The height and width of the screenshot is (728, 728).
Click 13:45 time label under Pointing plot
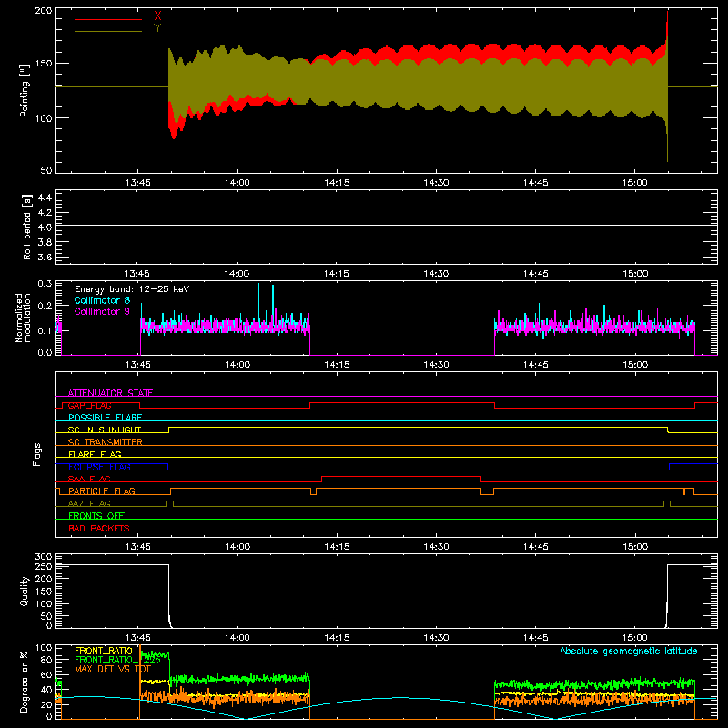click(x=138, y=183)
